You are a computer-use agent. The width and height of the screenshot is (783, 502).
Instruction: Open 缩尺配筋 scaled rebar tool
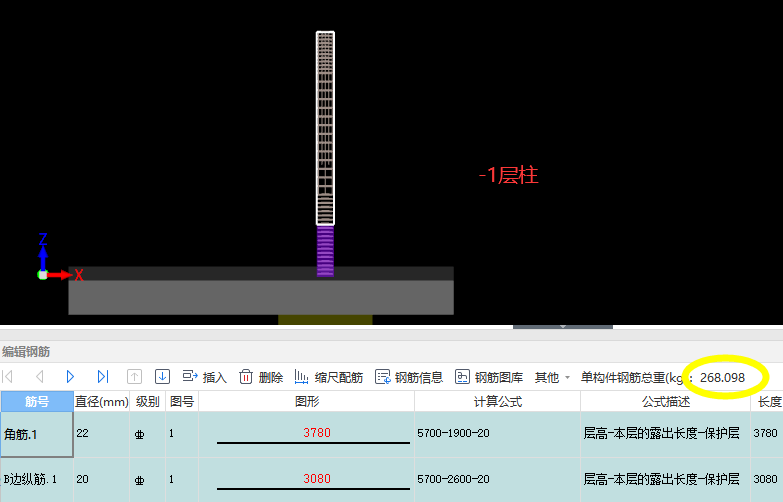pyautogui.click(x=328, y=377)
